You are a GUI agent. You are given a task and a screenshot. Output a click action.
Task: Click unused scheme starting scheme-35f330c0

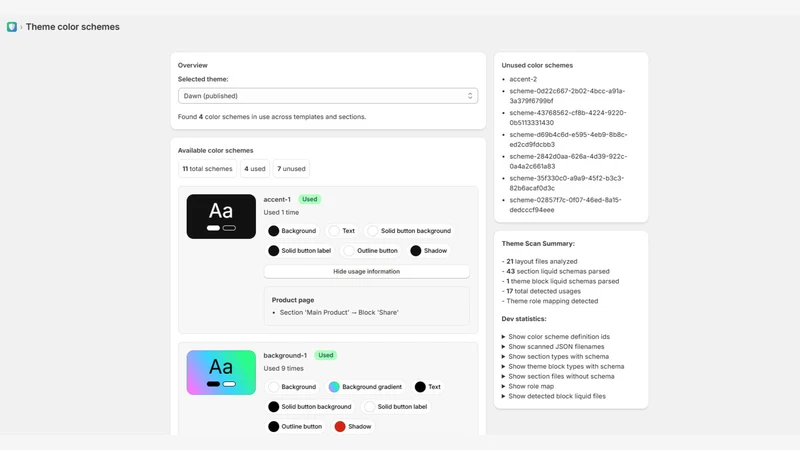click(x=567, y=183)
